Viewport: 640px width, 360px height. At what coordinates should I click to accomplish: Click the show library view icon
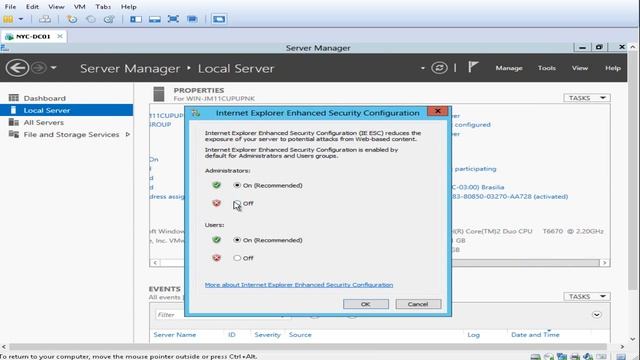pyautogui.click(x=136, y=19)
